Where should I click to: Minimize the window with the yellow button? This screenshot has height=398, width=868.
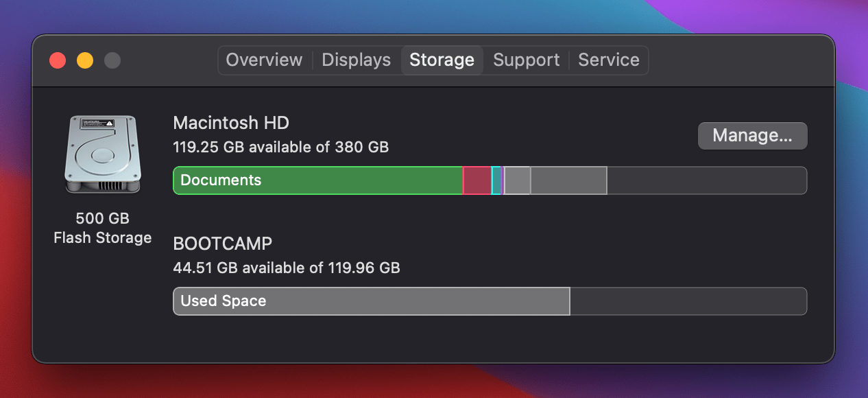tap(85, 60)
